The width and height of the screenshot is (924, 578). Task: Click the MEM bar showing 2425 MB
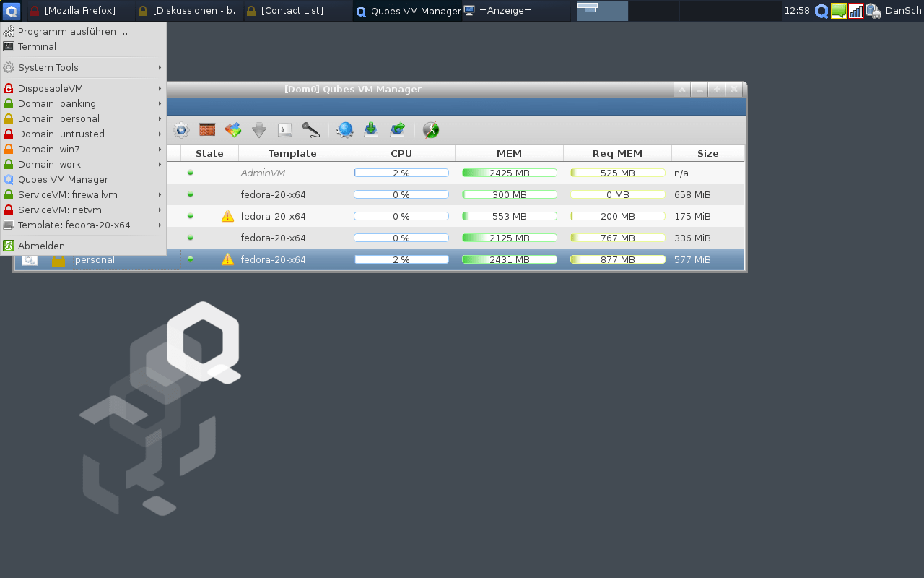pos(510,173)
